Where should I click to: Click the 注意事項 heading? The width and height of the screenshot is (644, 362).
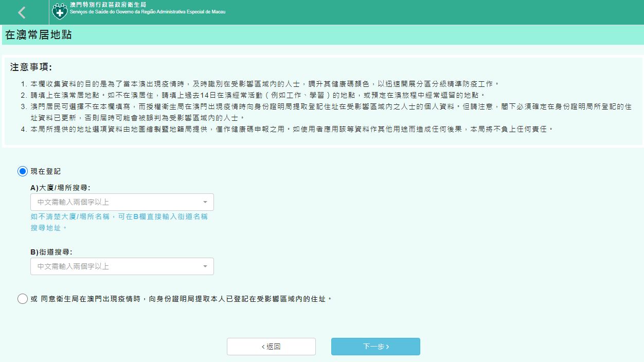[31, 67]
